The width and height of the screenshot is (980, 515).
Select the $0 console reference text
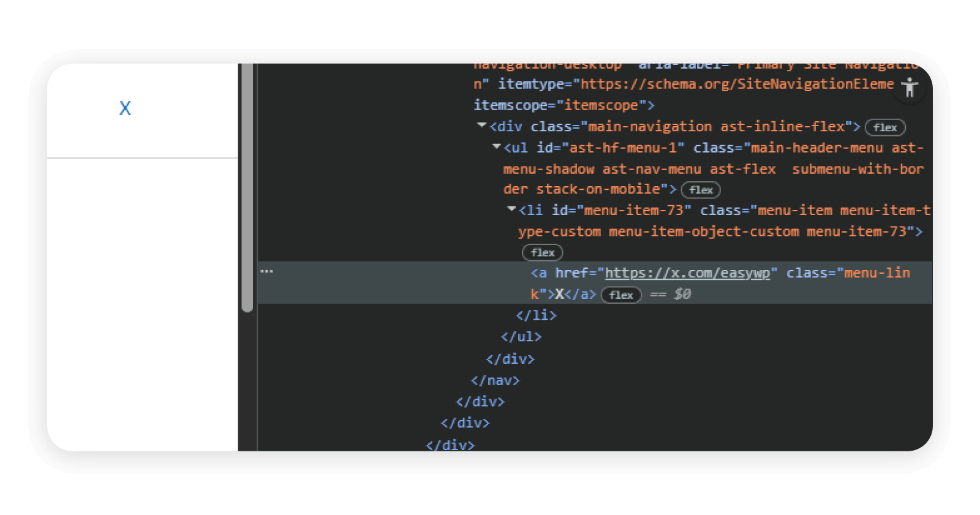[x=682, y=295]
